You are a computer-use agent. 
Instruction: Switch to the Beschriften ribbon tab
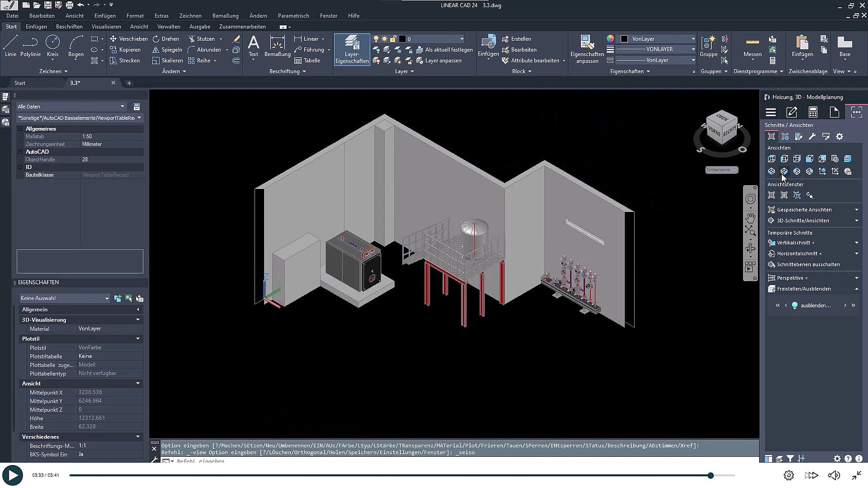(x=69, y=27)
